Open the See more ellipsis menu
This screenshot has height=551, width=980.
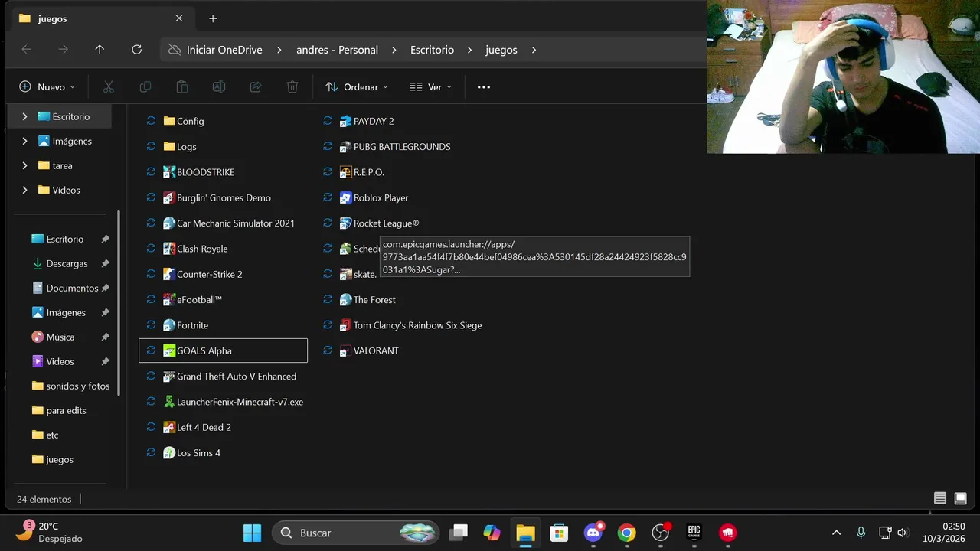(484, 87)
